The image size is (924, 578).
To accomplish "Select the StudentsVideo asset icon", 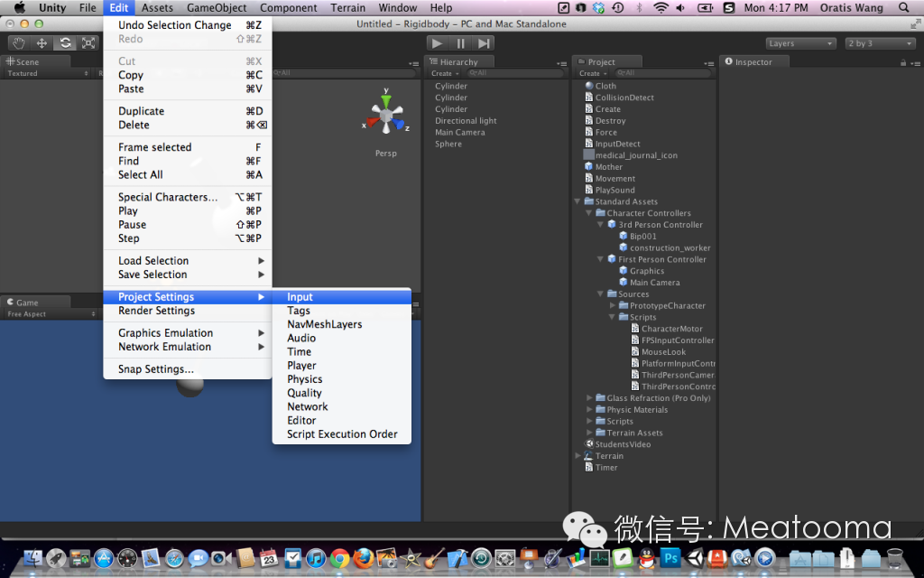I will [588, 444].
